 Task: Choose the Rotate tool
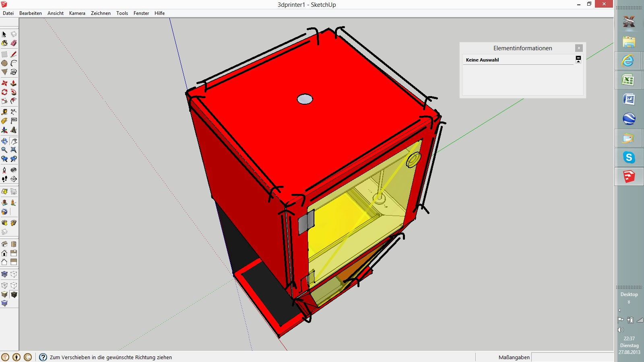(4, 92)
